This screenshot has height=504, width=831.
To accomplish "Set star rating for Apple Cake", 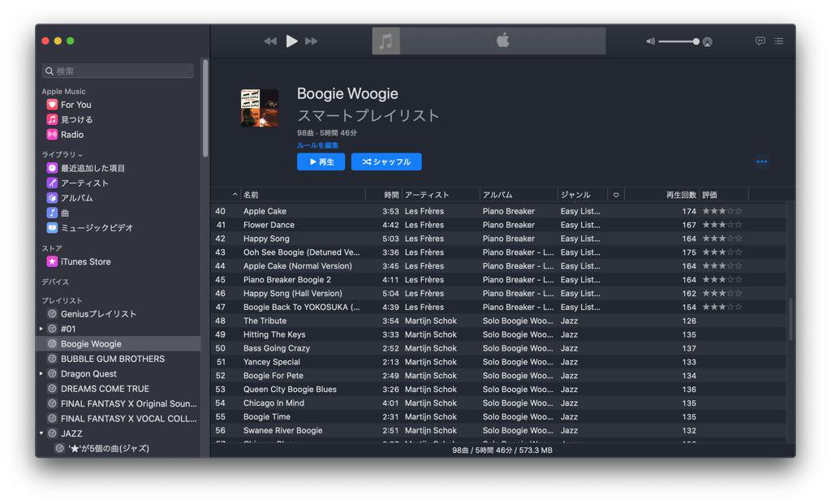I will (x=722, y=211).
